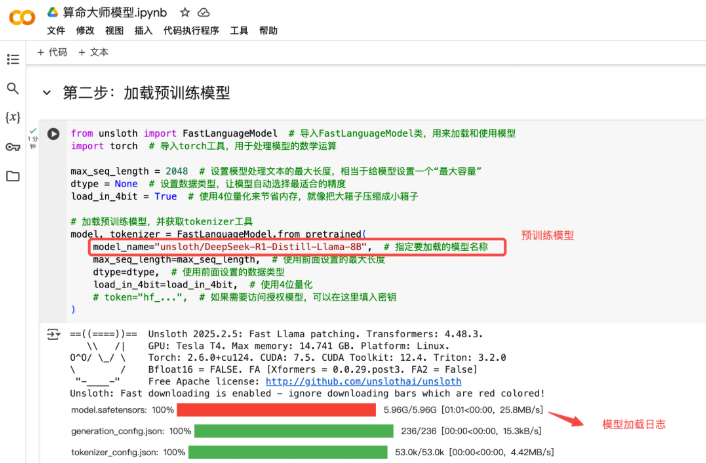Click the dtype=dtype argument line
This screenshot has width=706, height=463.
(x=189, y=272)
